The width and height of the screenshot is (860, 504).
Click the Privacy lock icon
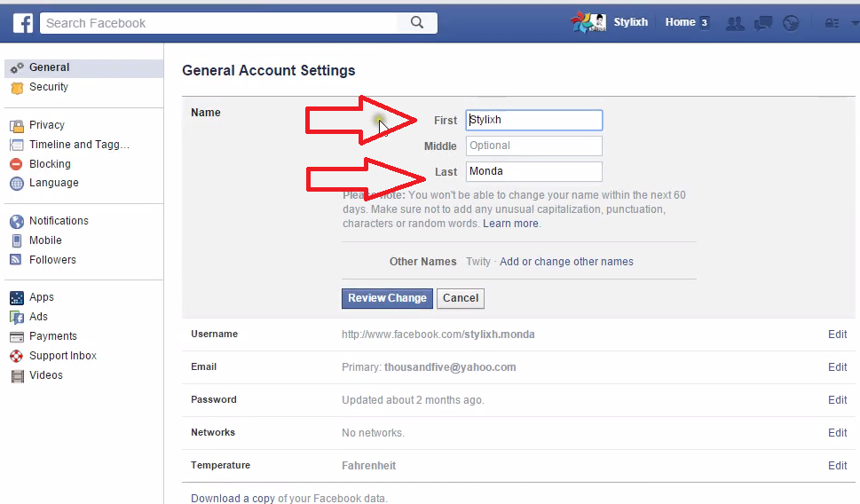pyautogui.click(x=17, y=126)
